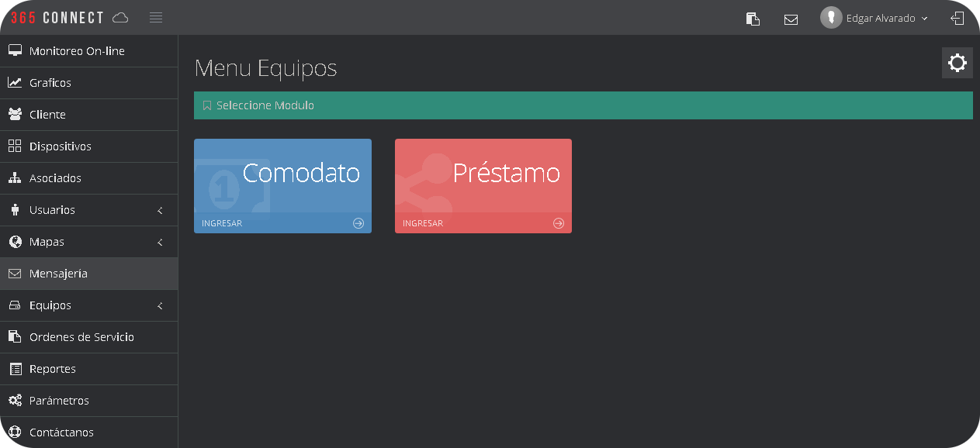The image size is (980, 448).
Task: Click the messages envelope icon
Action: [x=791, y=18]
